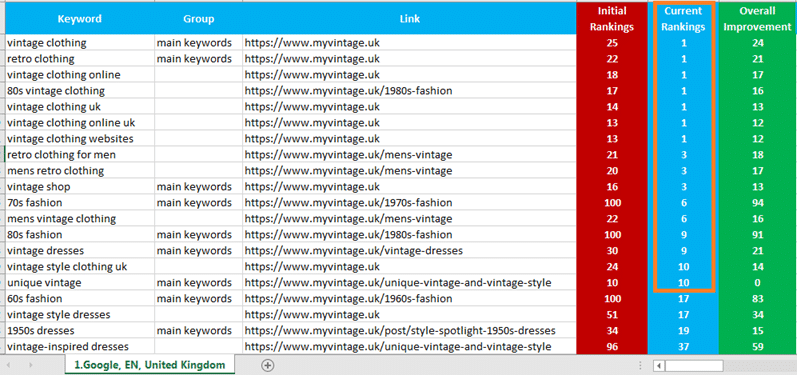Viewport: 797px width, 375px height.
Task: Click the 'vintage clothing online' keyword cell
Action: click(80, 75)
